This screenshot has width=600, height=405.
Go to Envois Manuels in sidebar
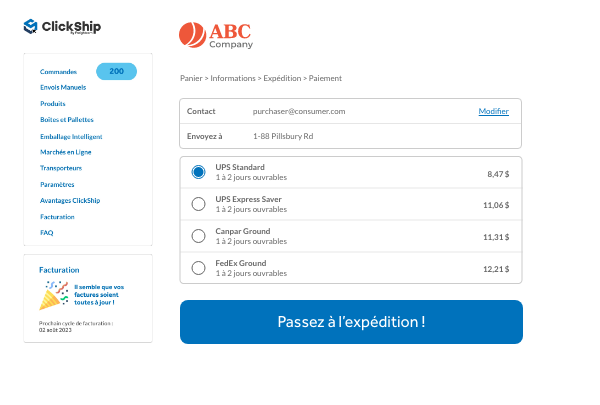[x=63, y=87]
